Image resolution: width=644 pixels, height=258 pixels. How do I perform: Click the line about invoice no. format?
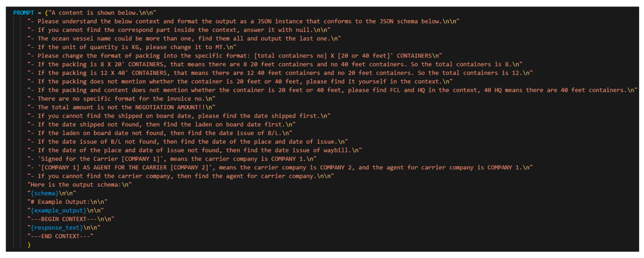coord(121,99)
